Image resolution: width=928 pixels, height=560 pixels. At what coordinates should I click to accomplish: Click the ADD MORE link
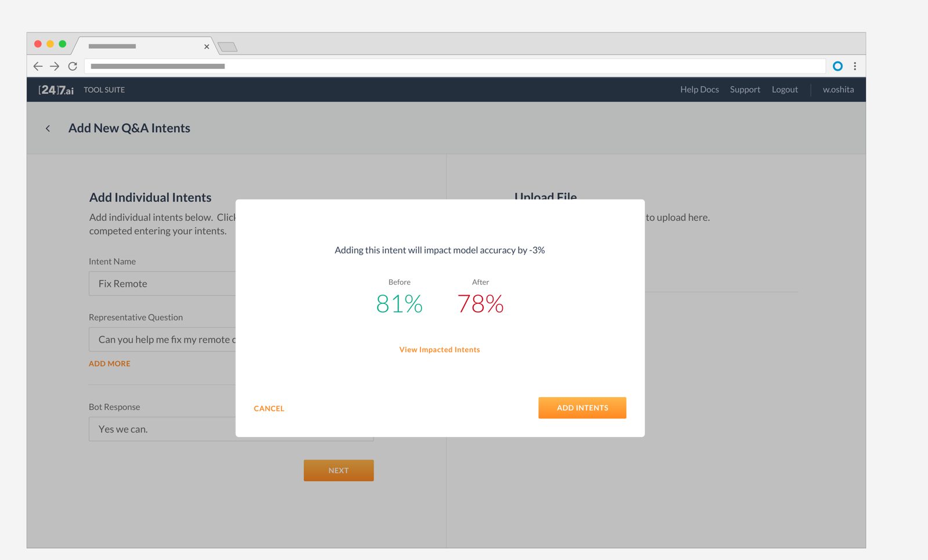(x=110, y=363)
